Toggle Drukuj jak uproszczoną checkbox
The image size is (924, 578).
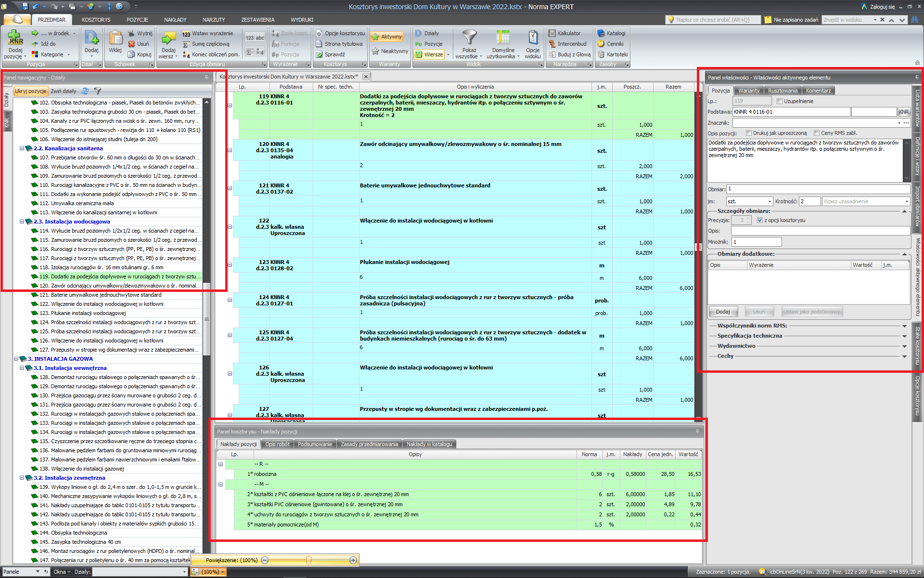point(749,133)
